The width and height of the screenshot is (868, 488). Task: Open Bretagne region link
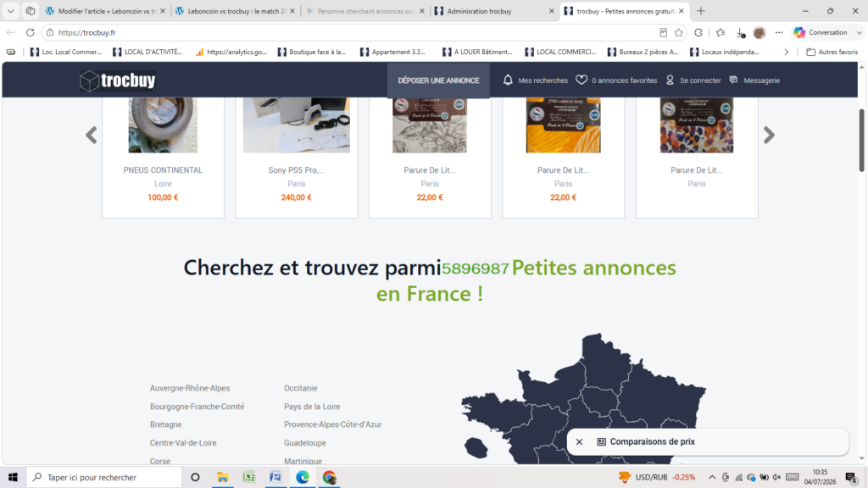click(x=165, y=424)
